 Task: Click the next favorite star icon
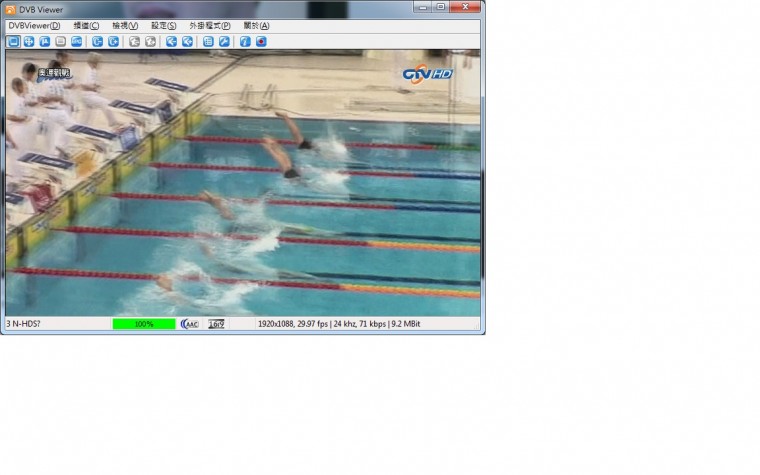[x=150, y=42]
